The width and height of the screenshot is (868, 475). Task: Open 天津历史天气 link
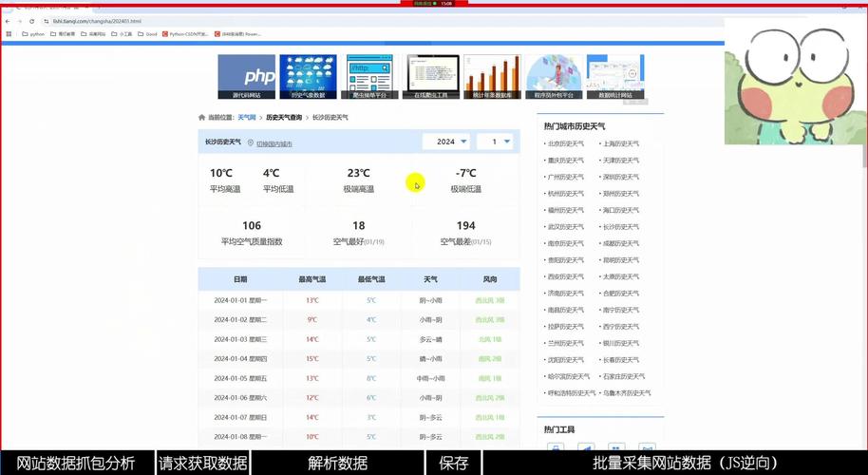pyautogui.click(x=620, y=160)
